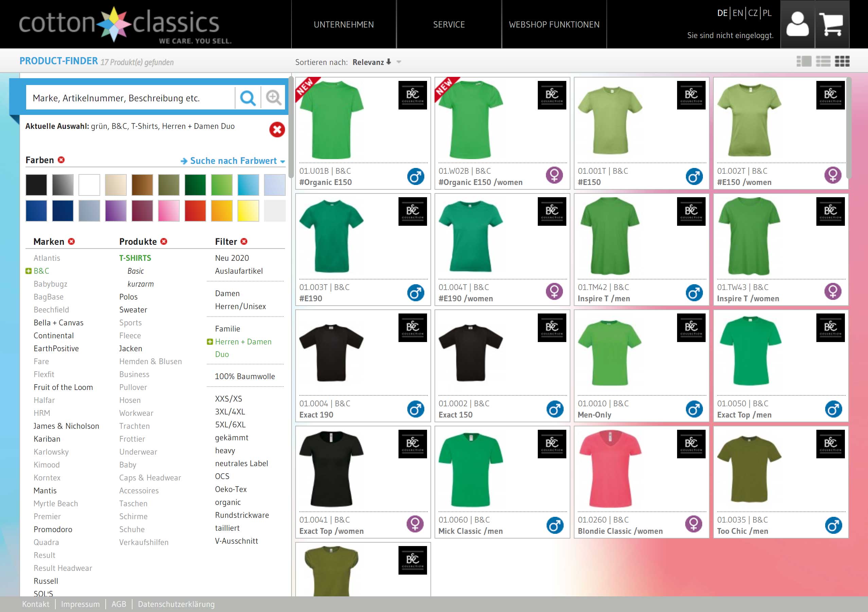Switch to grid view icon
This screenshot has height=612, width=868.
click(x=842, y=61)
